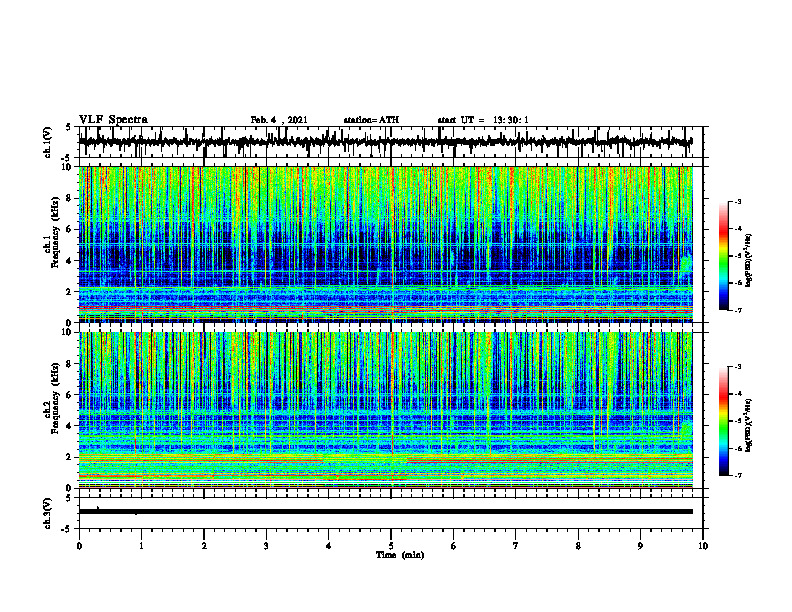
Task: Click the time axis tick label "9"
Action: (x=640, y=546)
